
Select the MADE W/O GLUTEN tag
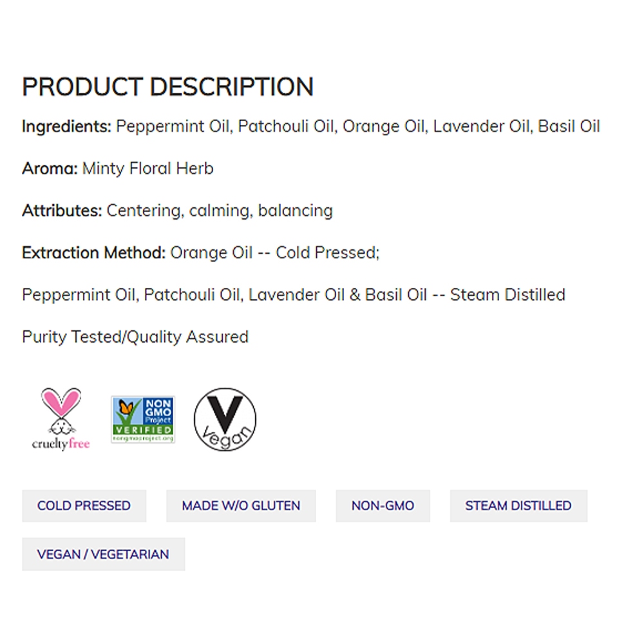241,506
